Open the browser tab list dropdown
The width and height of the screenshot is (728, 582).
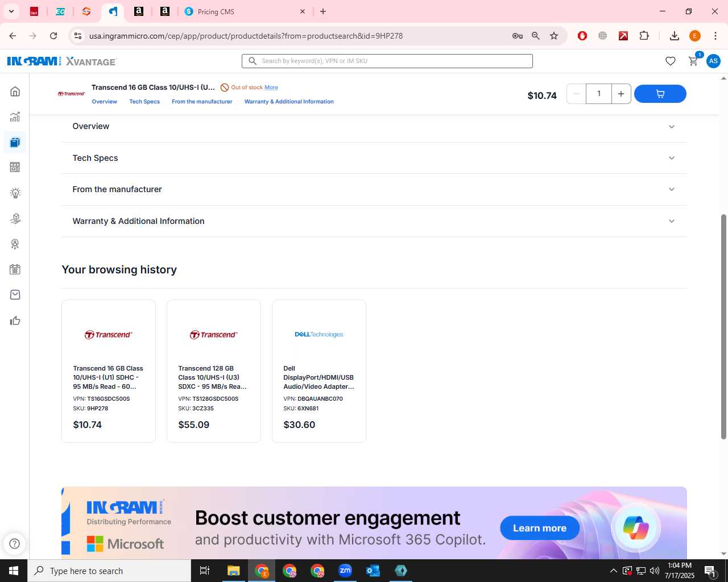[x=11, y=11]
